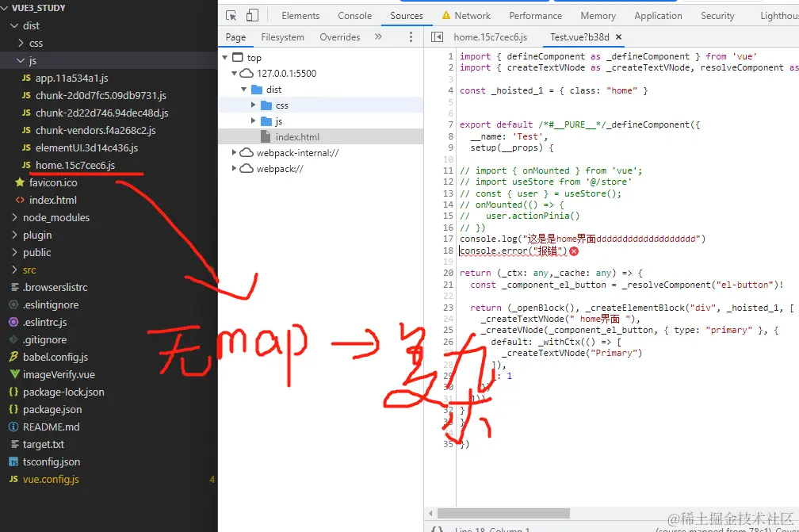Screen dimensions: 799x532
Task: Expand the webpack-internal:// node
Action: [234, 152]
